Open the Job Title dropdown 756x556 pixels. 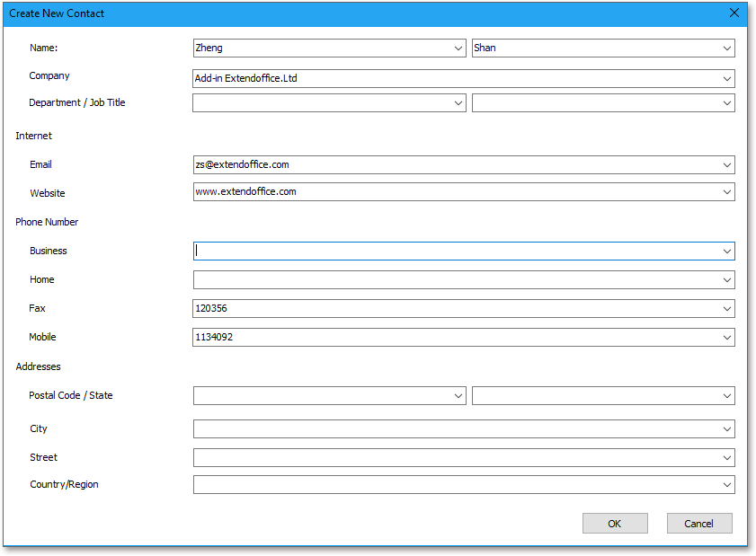click(x=726, y=102)
